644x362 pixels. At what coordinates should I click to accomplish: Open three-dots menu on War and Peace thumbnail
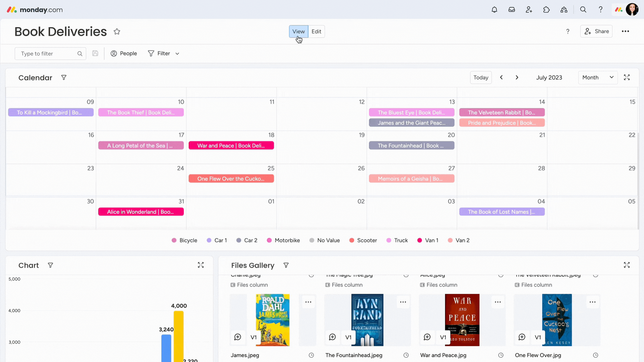[498, 302]
